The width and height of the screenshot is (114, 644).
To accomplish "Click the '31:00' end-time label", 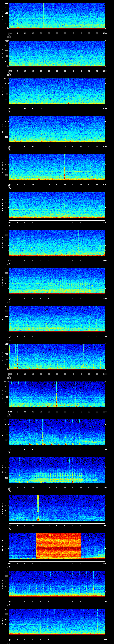I will coord(105,639).
